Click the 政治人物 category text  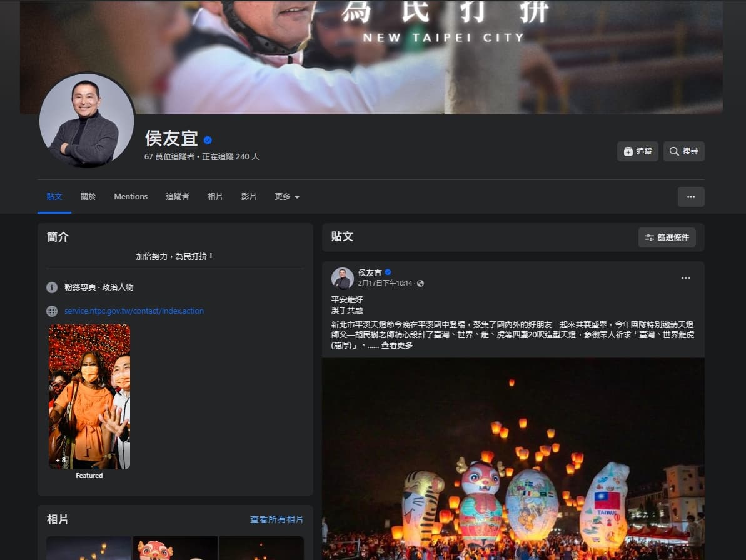point(118,287)
